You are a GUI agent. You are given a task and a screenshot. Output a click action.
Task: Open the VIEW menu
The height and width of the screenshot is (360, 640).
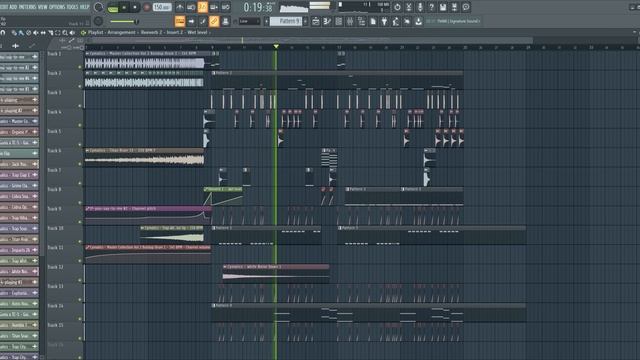coord(42,7)
